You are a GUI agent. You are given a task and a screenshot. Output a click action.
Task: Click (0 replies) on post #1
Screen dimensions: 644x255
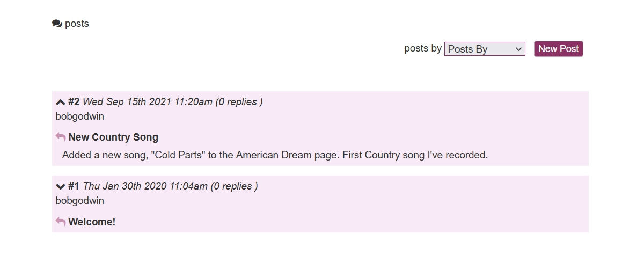click(x=234, y=186)
